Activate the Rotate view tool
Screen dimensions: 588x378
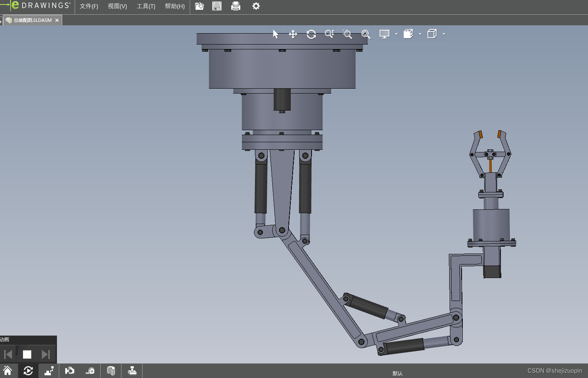point(311,34)
